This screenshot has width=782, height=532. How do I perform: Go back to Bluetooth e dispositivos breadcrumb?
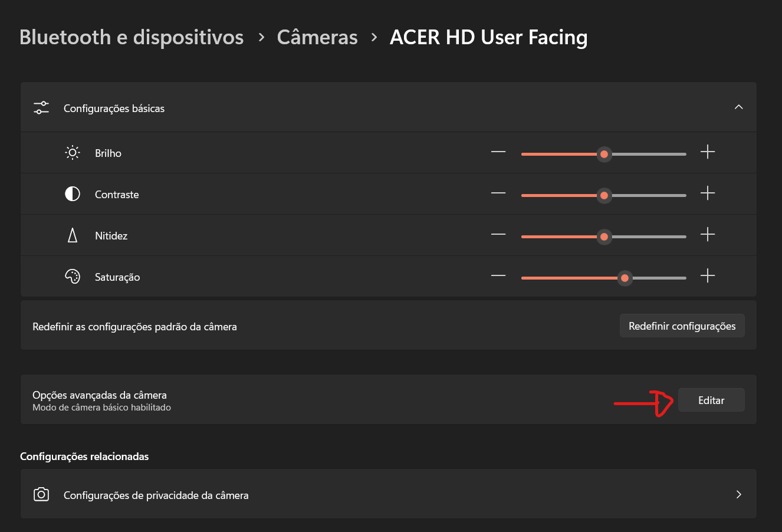click(x=132, y=37)
